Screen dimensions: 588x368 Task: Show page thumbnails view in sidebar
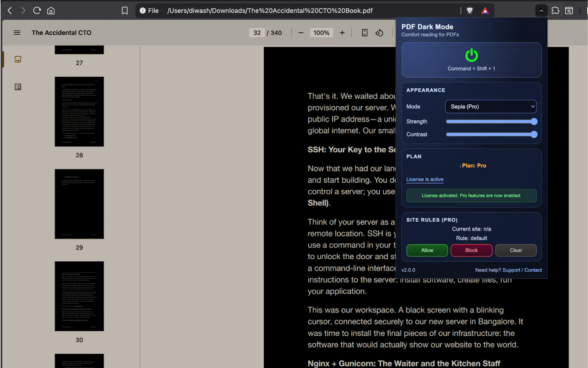point(18,59)
